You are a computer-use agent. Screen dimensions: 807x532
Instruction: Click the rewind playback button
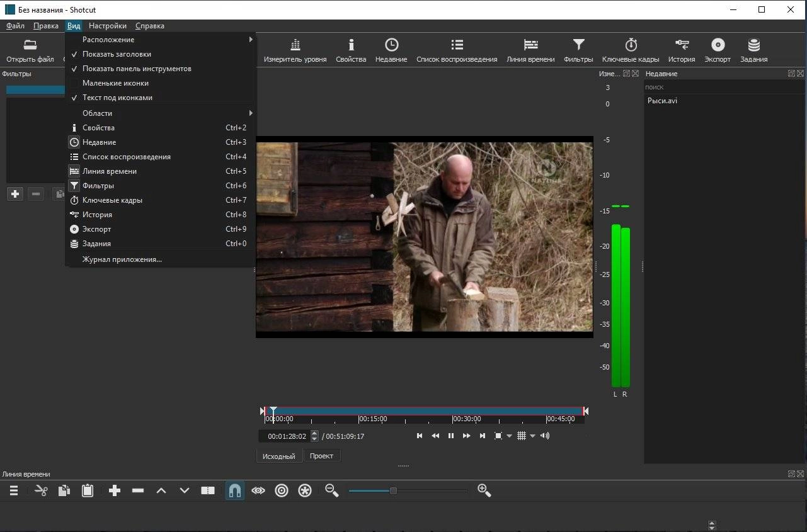pyautogui.click(x=435, y=436)
